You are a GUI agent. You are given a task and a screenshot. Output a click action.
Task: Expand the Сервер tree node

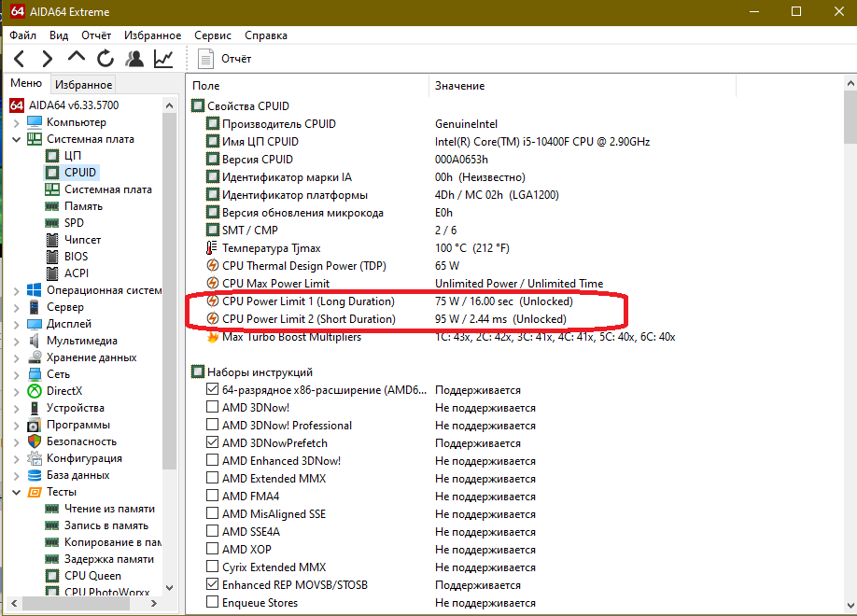(17, 307)
